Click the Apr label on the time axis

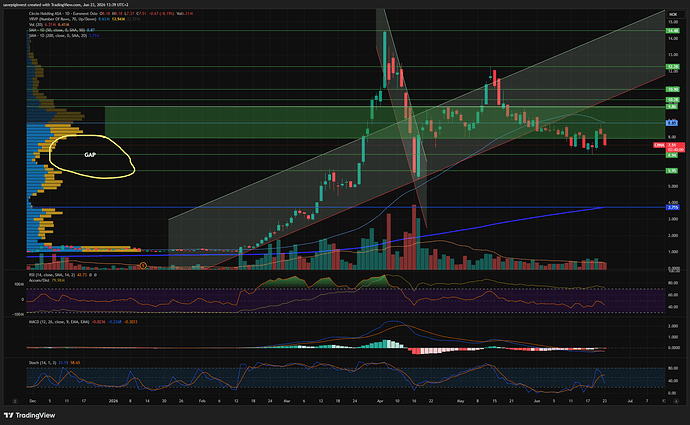[380, 401]
